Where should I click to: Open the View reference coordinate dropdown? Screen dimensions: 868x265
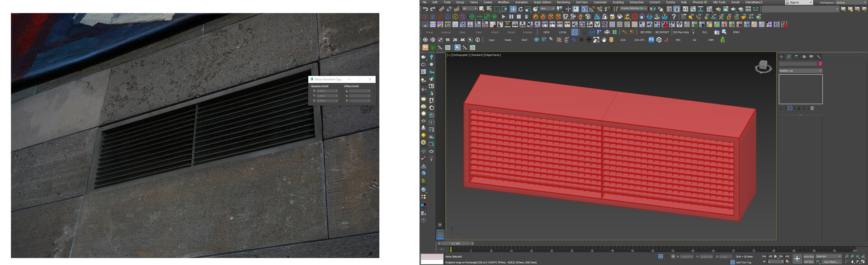click(x=547, y=9)
